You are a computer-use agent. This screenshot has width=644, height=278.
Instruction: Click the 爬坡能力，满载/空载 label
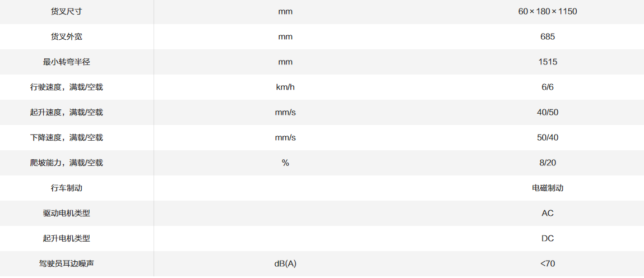(66, 163)
